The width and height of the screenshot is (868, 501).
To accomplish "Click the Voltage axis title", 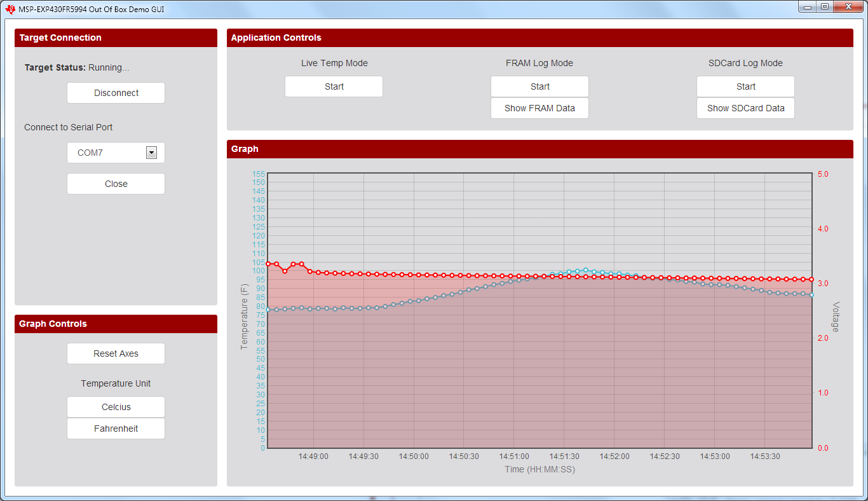I will pos(836,317).
